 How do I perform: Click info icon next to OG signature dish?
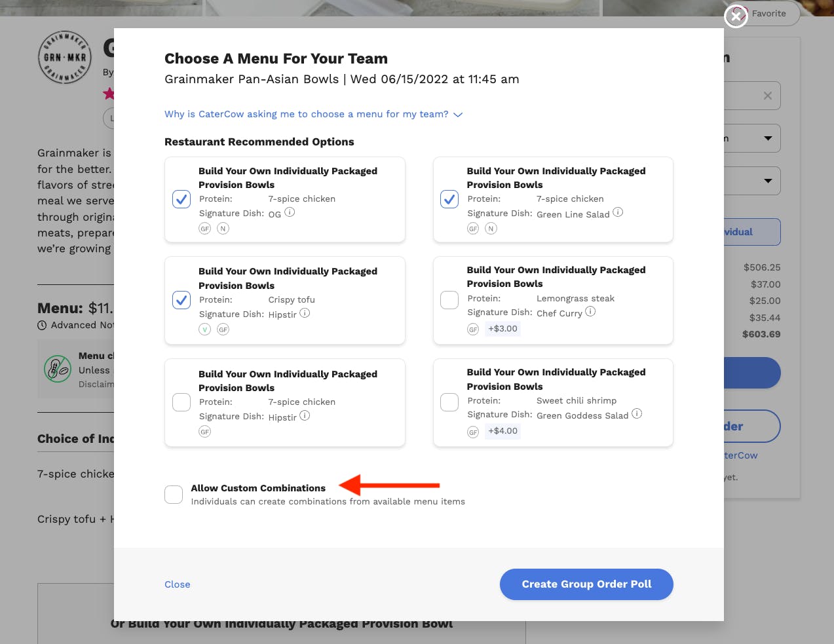(x=290, y=212)
